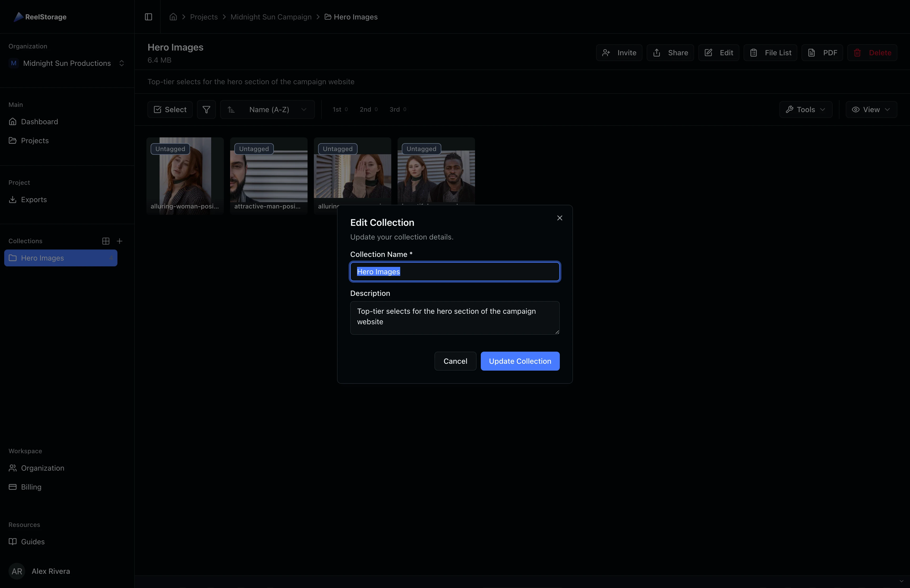Add a new collection with the plus icon
Viewport: 910px width, 588px height.
[119, 241]
